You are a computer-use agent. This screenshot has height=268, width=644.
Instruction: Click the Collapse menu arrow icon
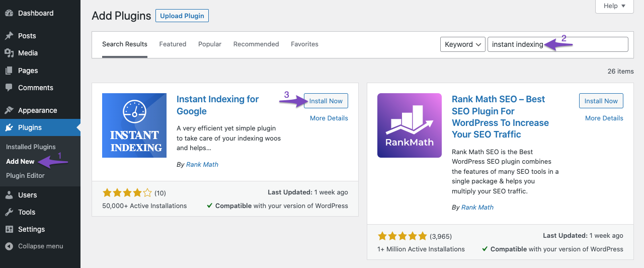pyautogui.click(x=9, y=246)
